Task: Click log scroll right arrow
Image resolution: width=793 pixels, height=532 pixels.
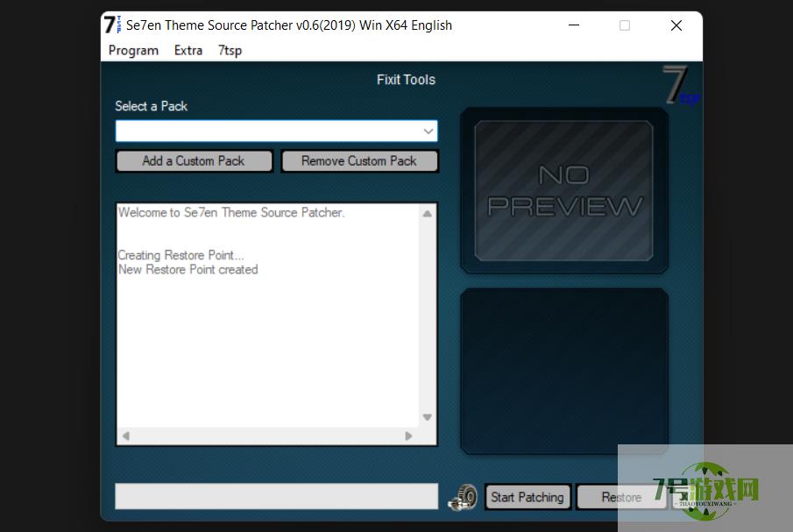Action: click(408, 436)
